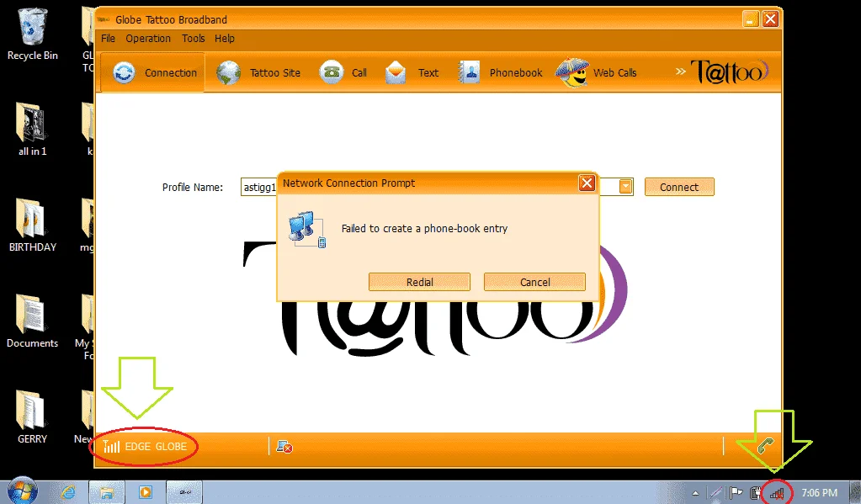Open the Recycle Bin desktop icon
The height and width of the screenshot is (504, 861).
[x=32, y=34]
